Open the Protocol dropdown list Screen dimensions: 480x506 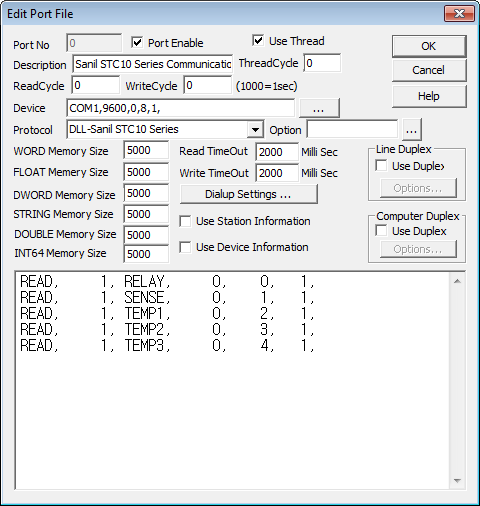pos(255,129)
